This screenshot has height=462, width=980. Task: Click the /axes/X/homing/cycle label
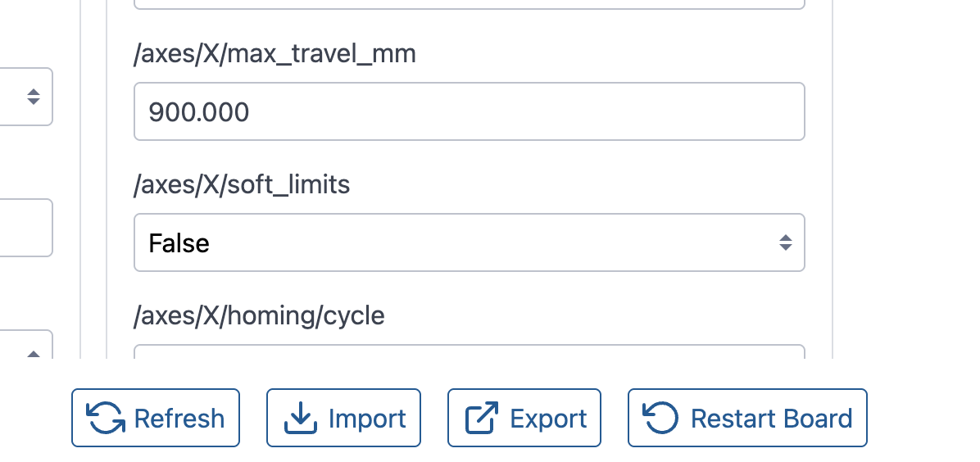259,315
